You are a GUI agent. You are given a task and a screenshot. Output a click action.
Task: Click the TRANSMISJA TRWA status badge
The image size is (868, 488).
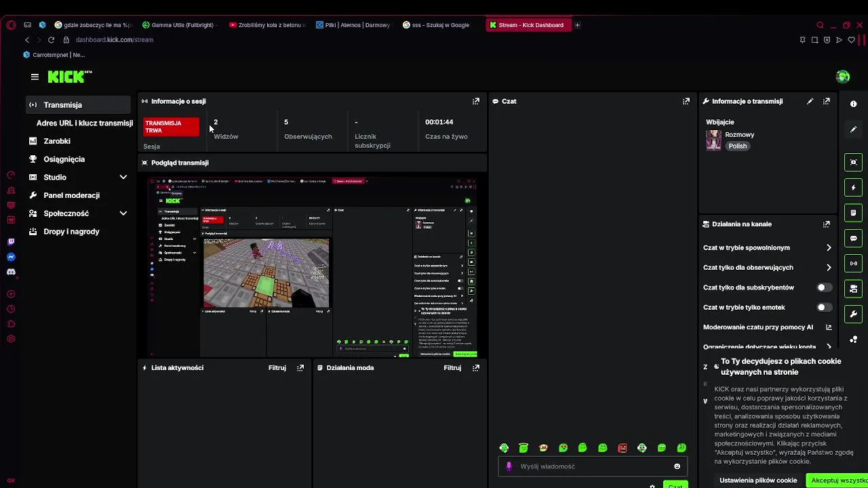[172, 127]
